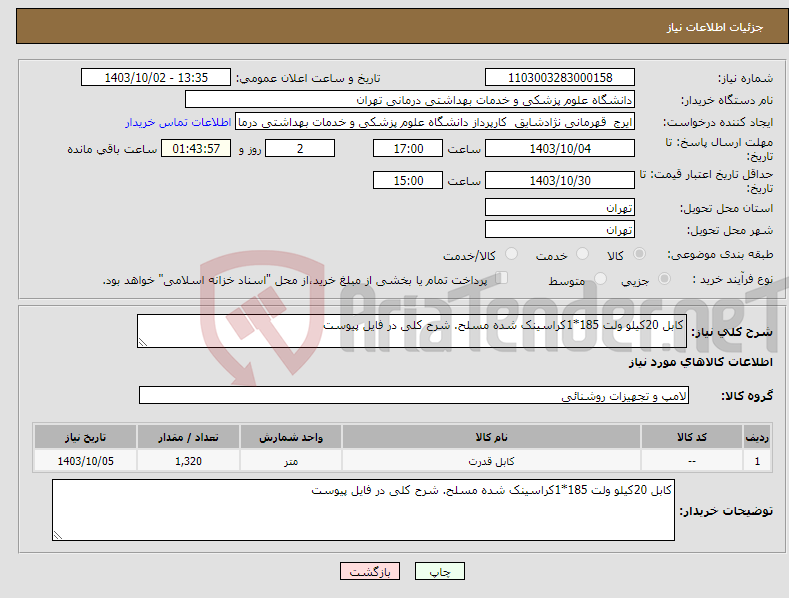Viewport: 789px width, 598px height.
Task: Click the چاپ (print) button
Action: tap(439, 571)
